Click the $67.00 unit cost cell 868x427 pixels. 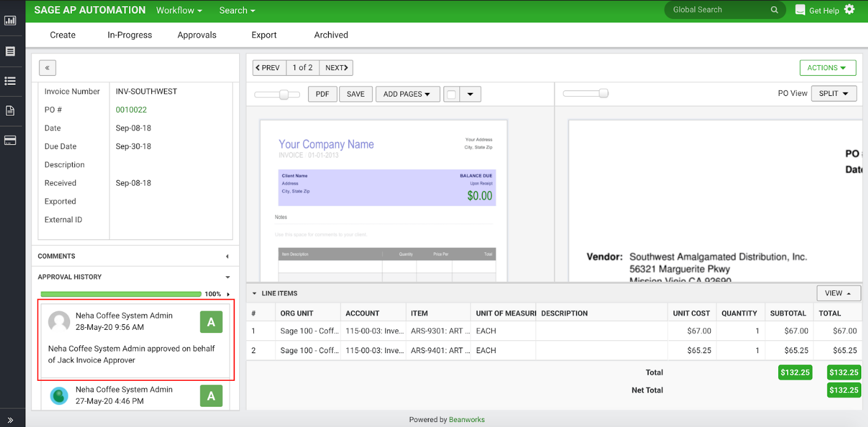click(x=692, y=331)
